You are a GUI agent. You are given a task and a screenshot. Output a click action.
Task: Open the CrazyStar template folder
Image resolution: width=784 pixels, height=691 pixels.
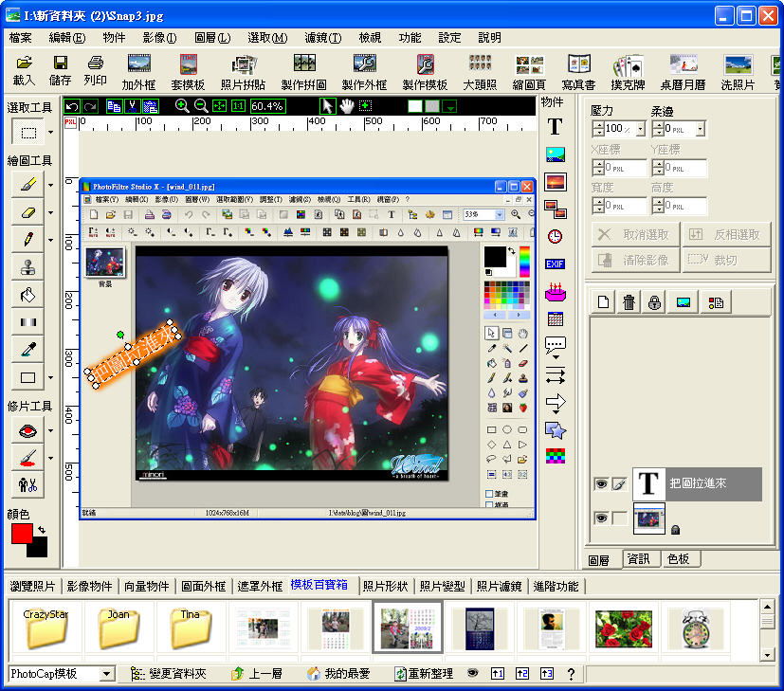coord(46,627)
